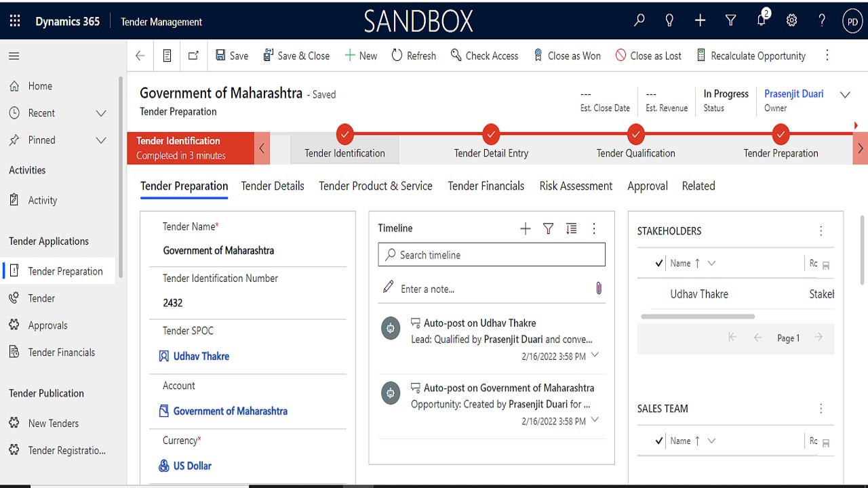Close tender as Won
Screen dimensions: 868x488
(x=567, y=56)
